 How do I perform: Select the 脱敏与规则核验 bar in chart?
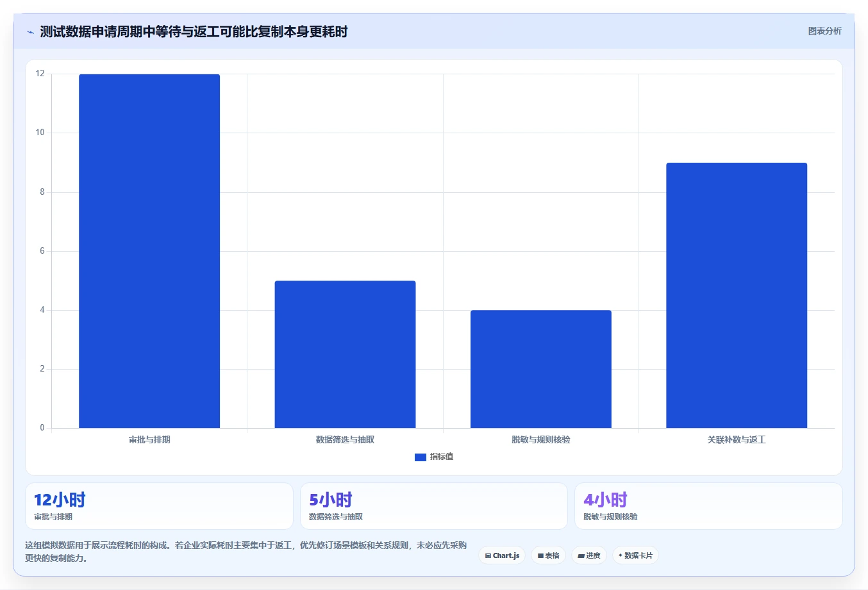[541, 369]
